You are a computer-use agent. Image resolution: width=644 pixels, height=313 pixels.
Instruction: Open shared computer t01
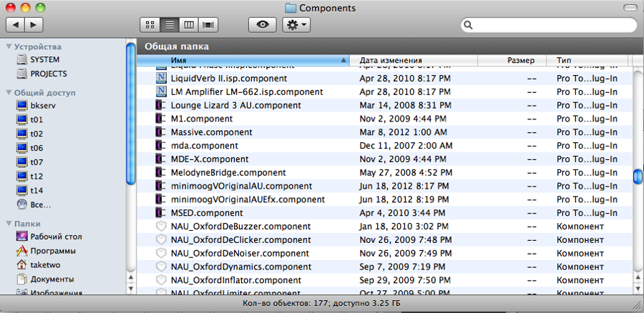(29, 120)
